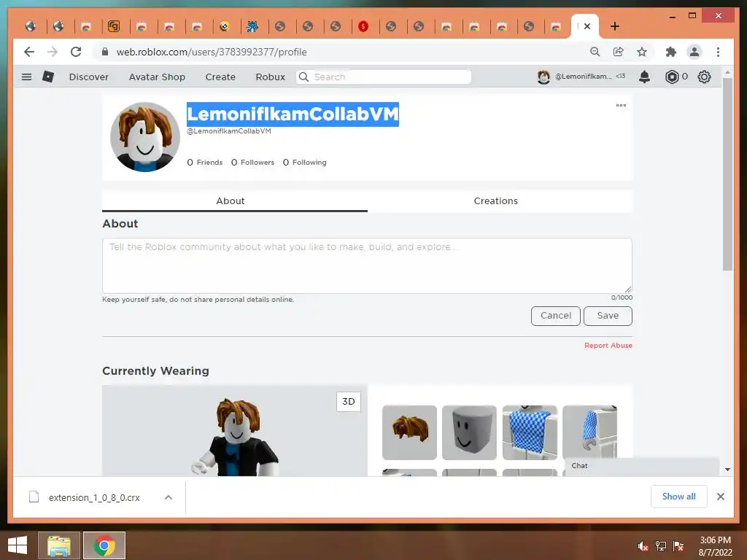Switch to the red S favicon tab
The height and width of the screenshot is (560, 747).
[363, 27]
